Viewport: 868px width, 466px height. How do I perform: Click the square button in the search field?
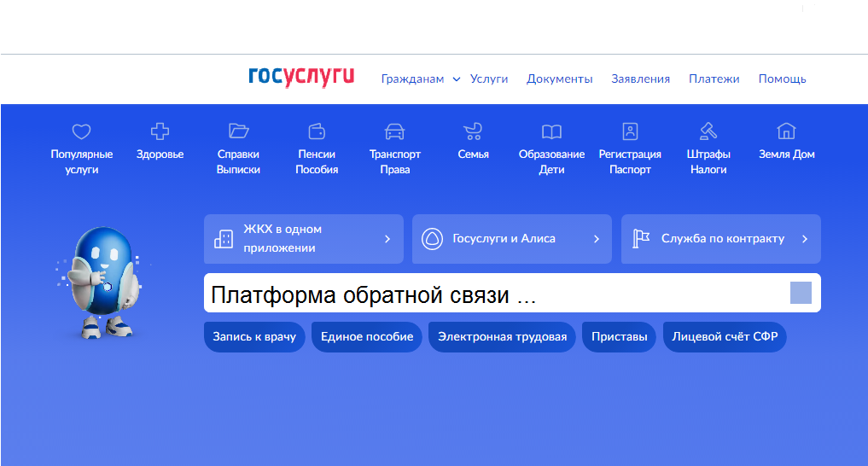801,294
